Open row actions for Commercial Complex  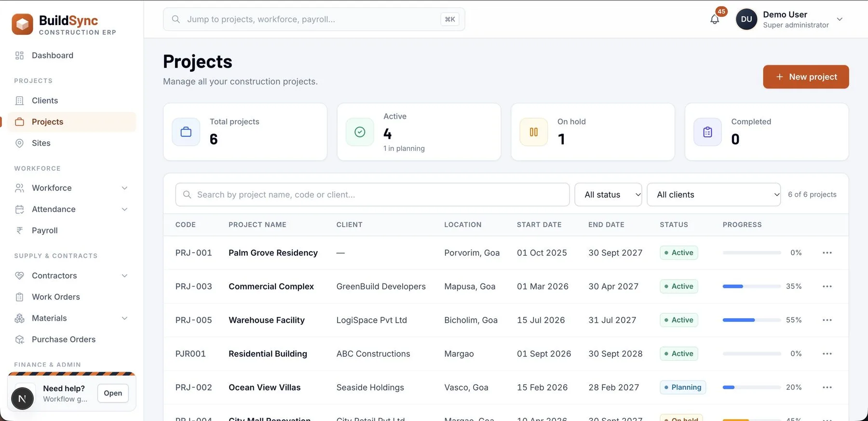click(827, 286)
